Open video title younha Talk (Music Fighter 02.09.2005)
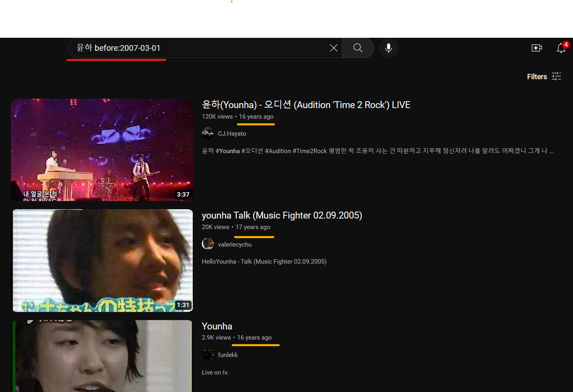 click(282, 215)
